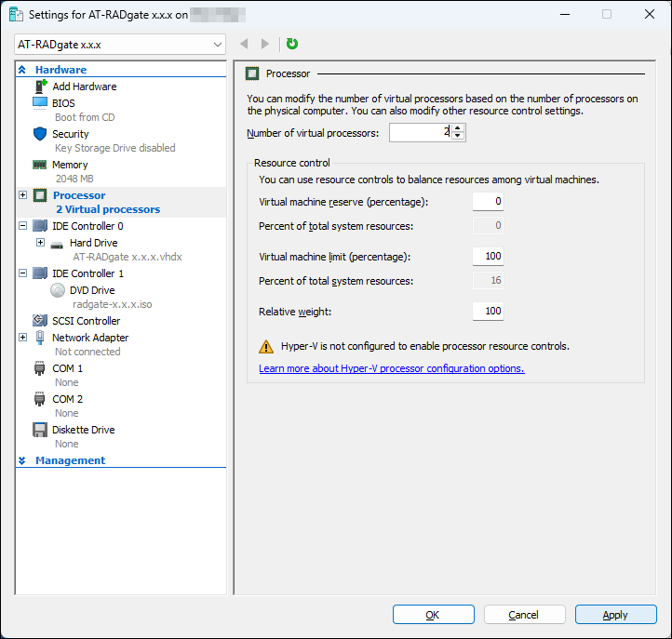Viewport: 672px width, 639px height.
Task: Select the Memory chip icon
Action: 40,165
